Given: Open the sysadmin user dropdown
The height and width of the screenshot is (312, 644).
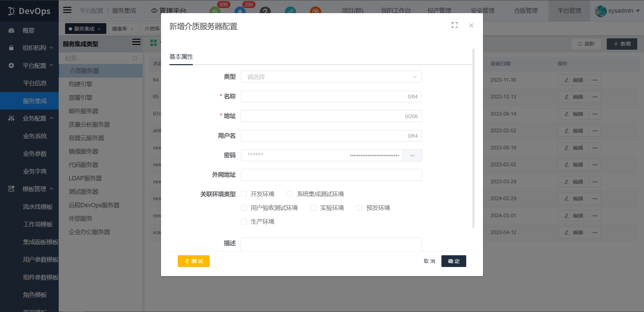Looking at the screenshot, I should [617, 11].
